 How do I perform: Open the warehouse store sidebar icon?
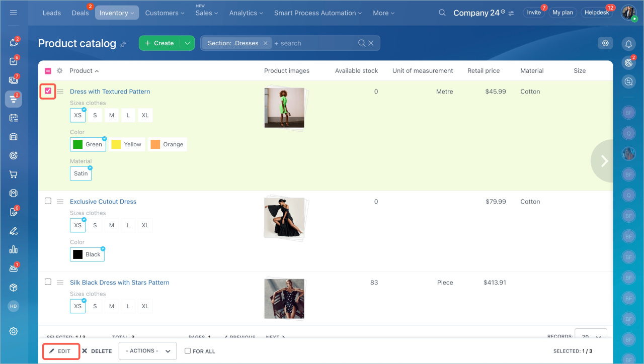click(14, 137)
